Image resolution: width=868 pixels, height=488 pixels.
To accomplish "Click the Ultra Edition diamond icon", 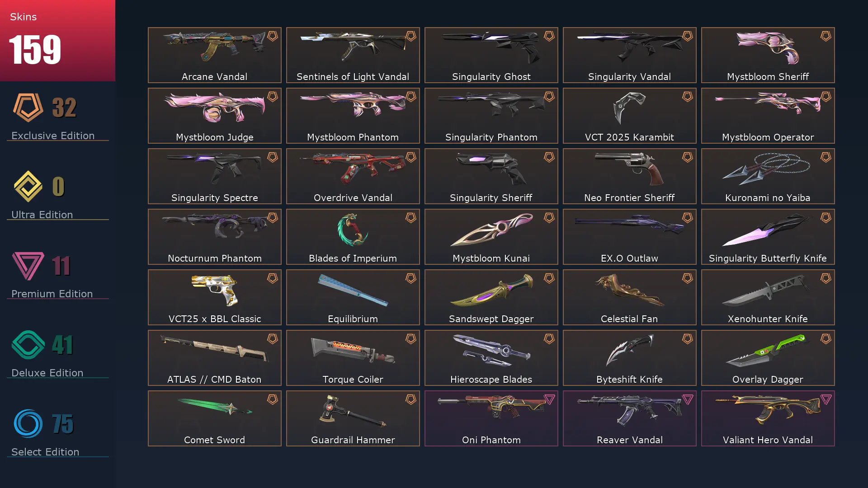I will pyautogui.click(x=28, y=186).
